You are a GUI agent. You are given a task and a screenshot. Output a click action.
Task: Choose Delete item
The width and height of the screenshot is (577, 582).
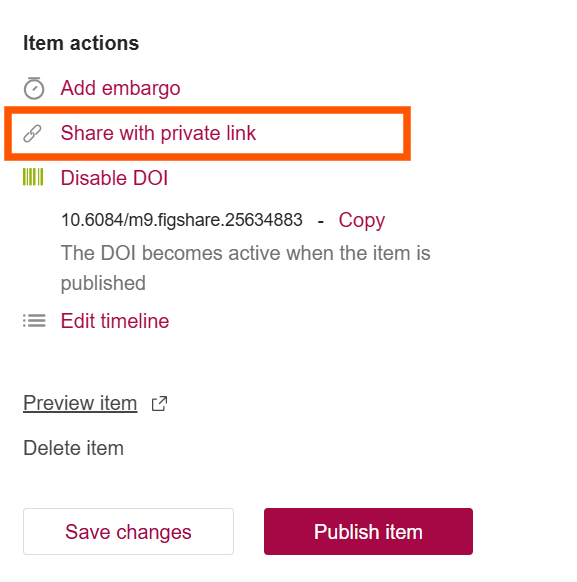[x=73, y=448]
